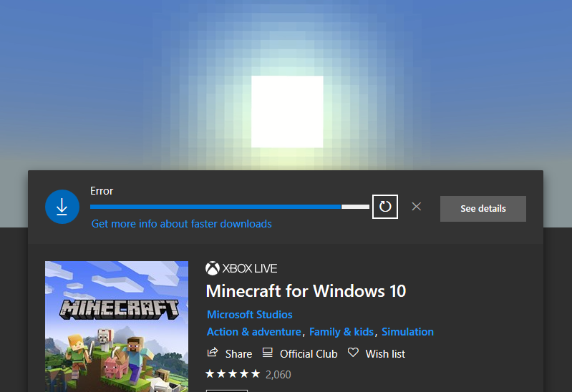Click the Minecraft cover art thumbnail
The width and height of the screenshot is (572, 392).
(x=117, y=326)
